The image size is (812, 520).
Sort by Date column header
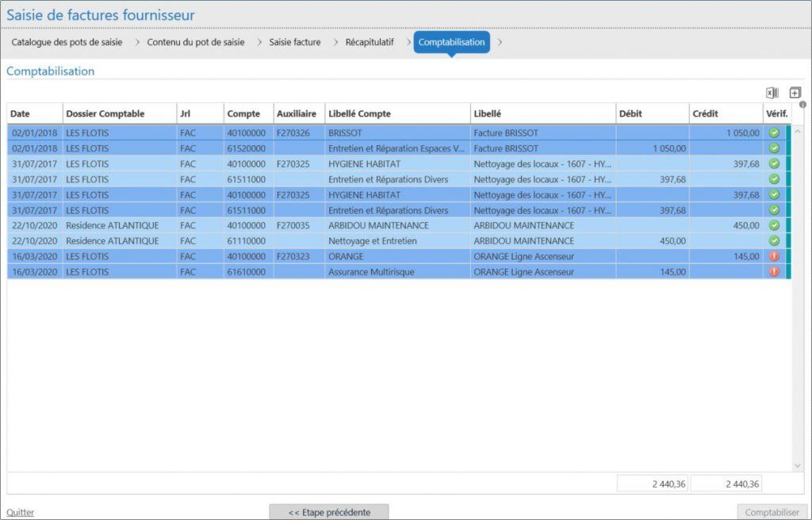pyautogui.click(x=35, y=113)
